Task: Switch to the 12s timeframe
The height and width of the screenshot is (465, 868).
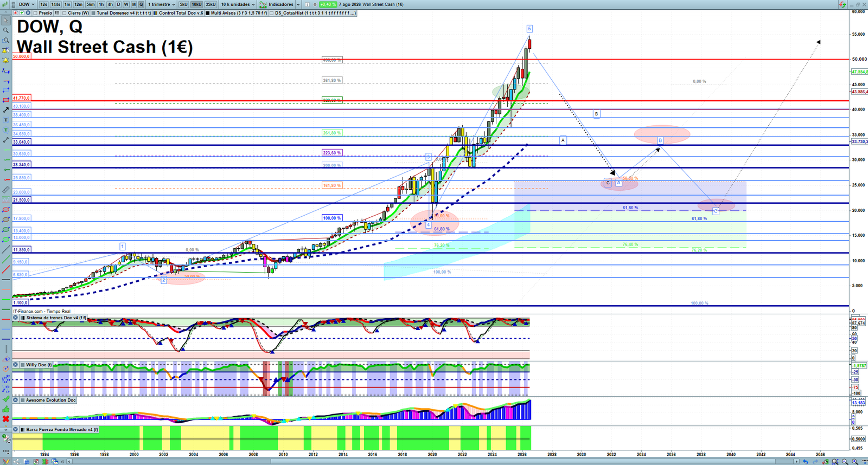Action: (43, 4)
